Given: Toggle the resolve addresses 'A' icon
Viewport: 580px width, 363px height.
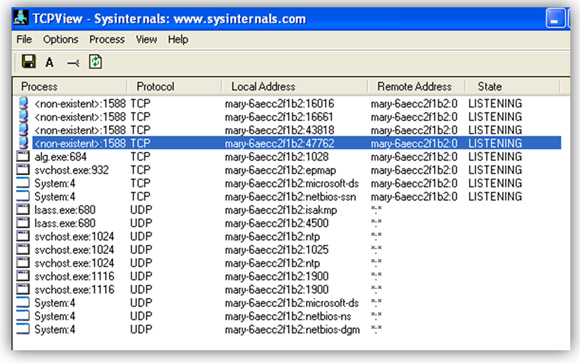Looking at the screenshot, I should tap(49, 62).
